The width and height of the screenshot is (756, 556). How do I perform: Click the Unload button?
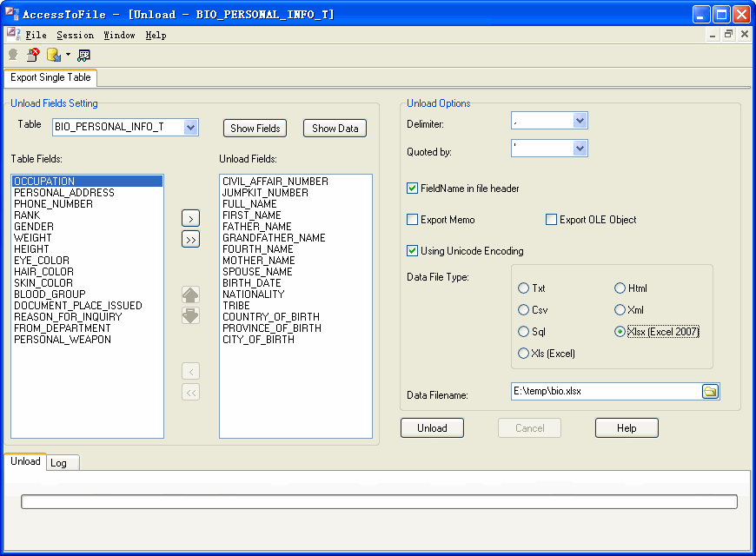click(x=432, y=428)
